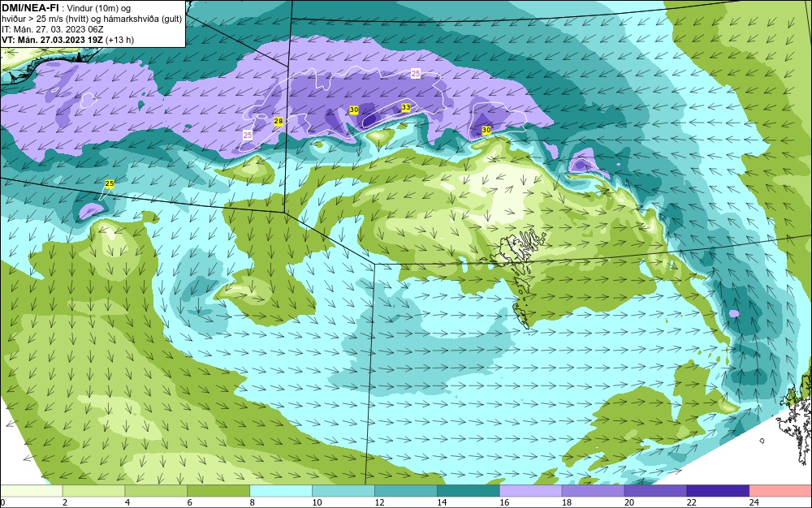Pick the pink swatch above 24 m/s
Screen dimensions: 812x508
(780, 490)
